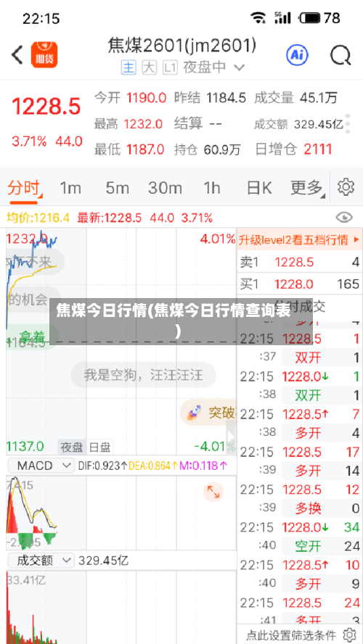The image size is (363, 644).
Task: Tap the 持仓 60.9万 value
Action: click(222, 149)
